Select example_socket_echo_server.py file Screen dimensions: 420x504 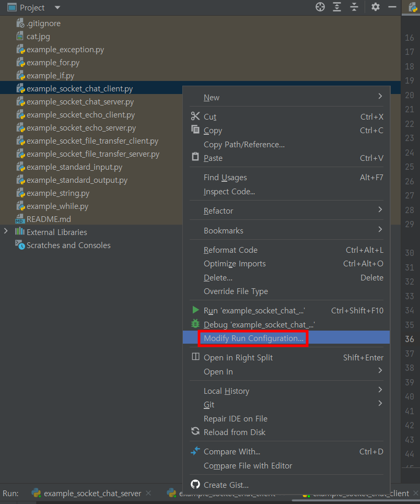[81, 128]
